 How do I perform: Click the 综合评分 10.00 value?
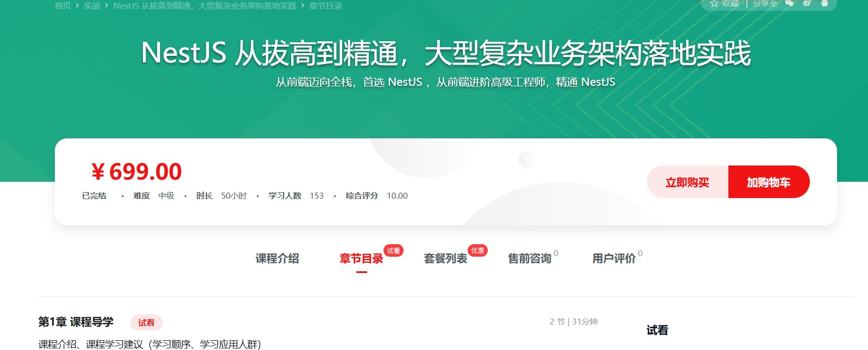pyautogui.click(x=397, y=196)
